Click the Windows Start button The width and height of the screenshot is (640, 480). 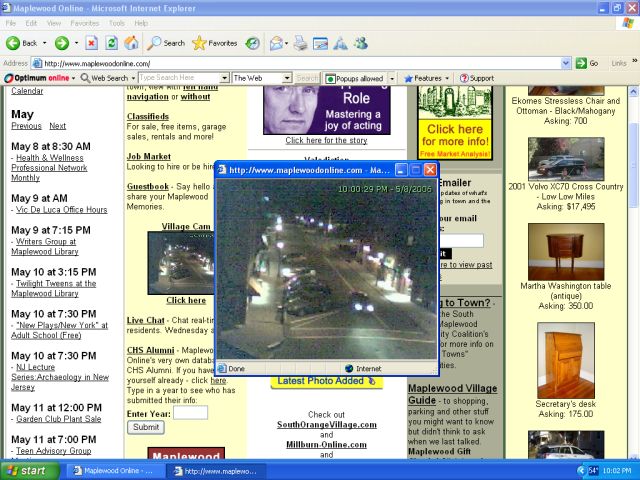(x=29, y=471)
